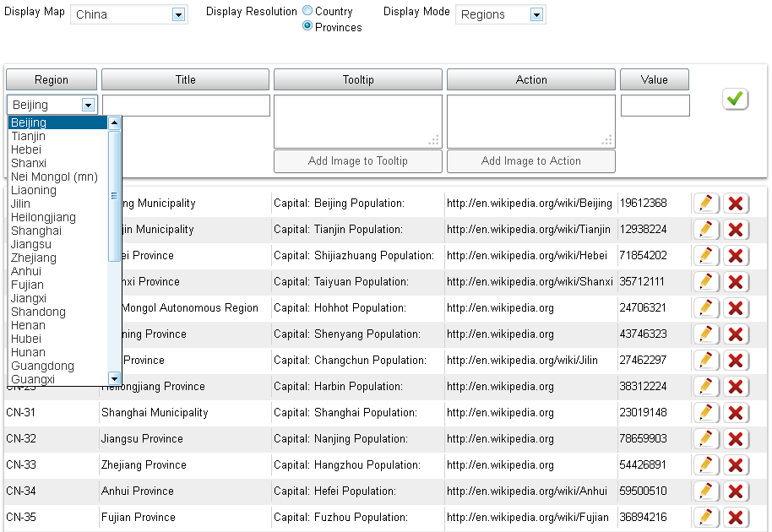The image size is (772, 532).
Task: Delete the Shenyang capital row
Action: (736, 334)
